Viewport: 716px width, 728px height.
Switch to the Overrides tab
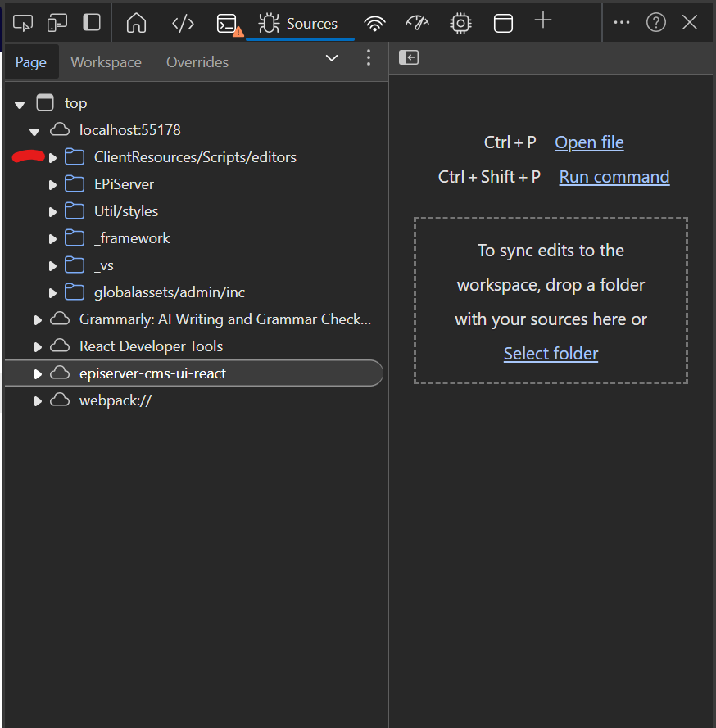[x=197, y=62]
